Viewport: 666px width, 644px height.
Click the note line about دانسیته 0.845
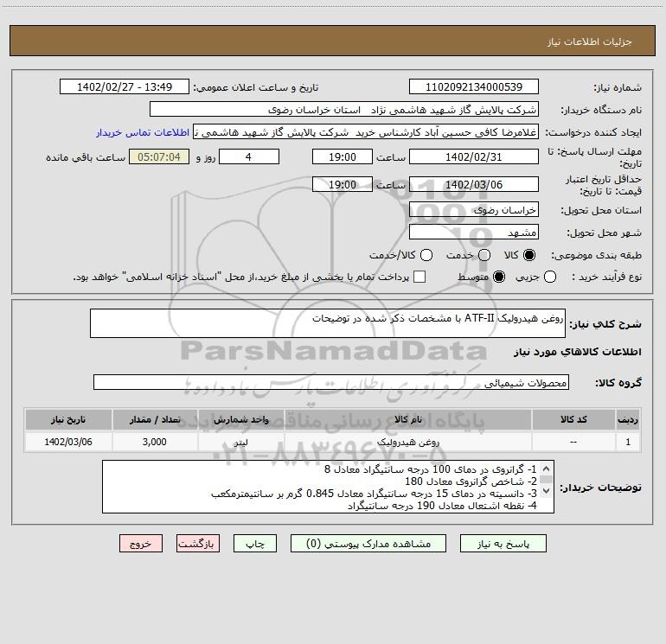click(x=374, y=494)
